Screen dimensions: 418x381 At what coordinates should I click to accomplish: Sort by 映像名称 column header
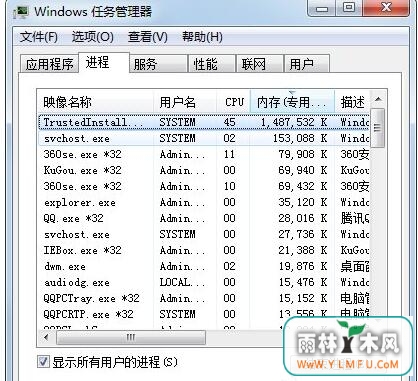click(95, 102)
